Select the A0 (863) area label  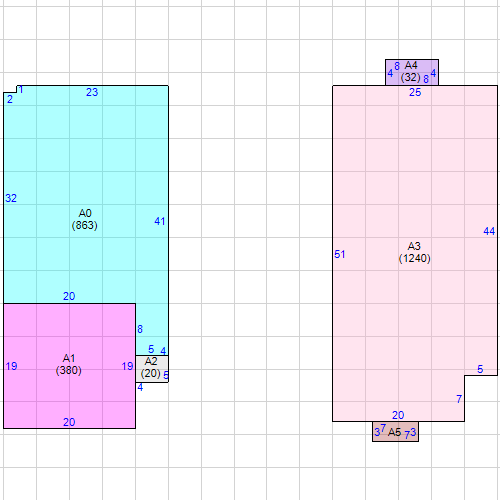coord(85,219)
